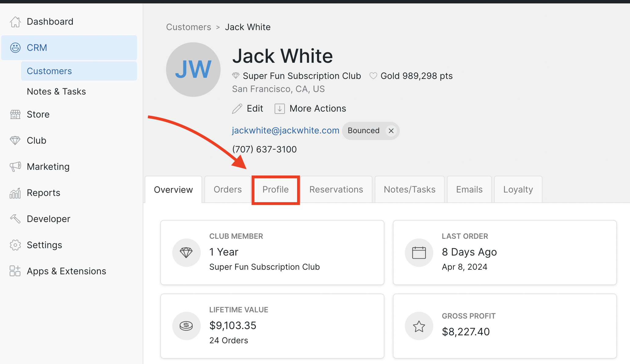Click the Settings gear icon
Image resolution: width=630 pixels, height=364 pixels.
coord(15,245)
